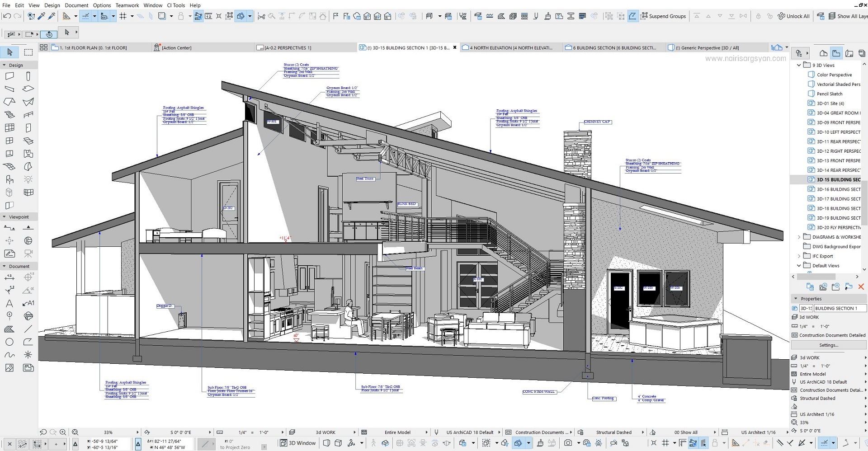Image resolution: width=868 pixels, height=451 pixels.
Task: Click the Inject Parameters syringe icon
Action: [52, 16]
